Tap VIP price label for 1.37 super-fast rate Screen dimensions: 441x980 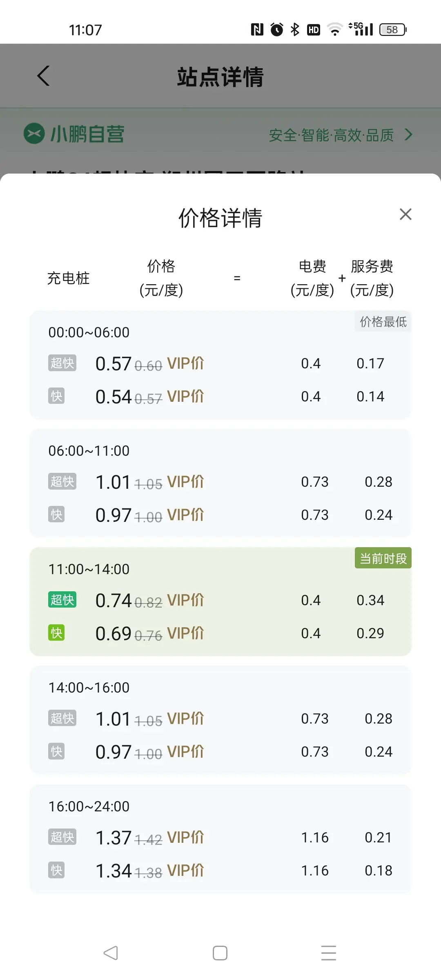tap(186, 837)
